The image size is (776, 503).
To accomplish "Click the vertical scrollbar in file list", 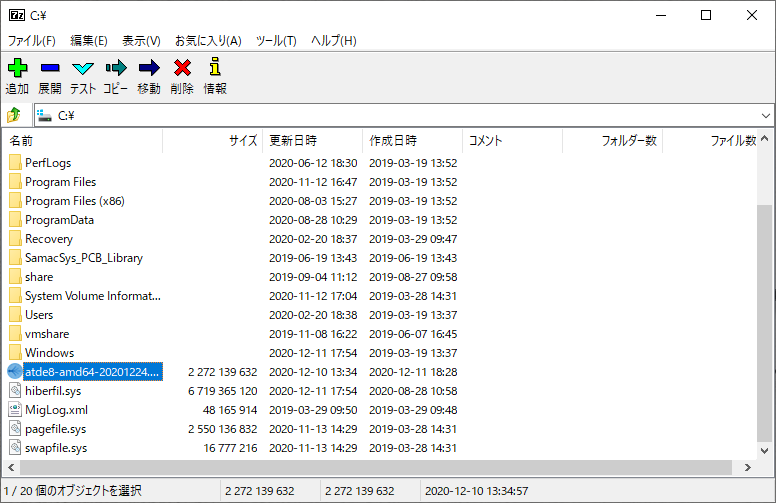I will pyautogui.click(x=765, y=320).
